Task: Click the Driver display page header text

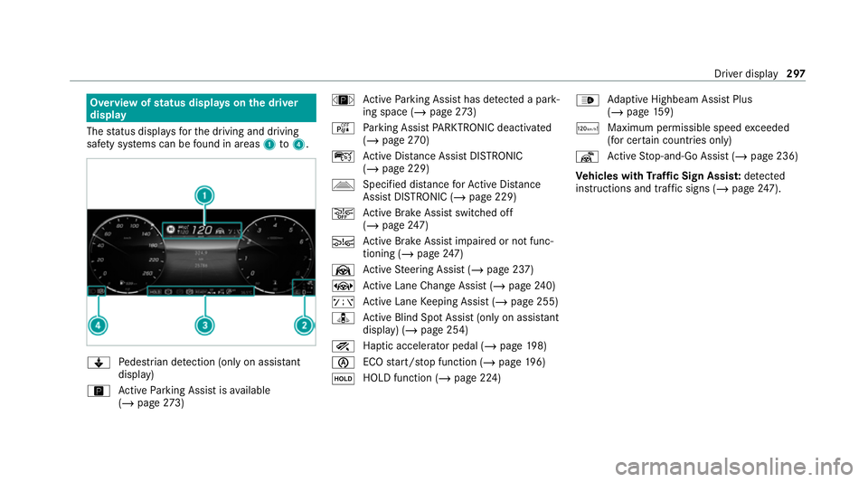Action: tap(746, 73)
